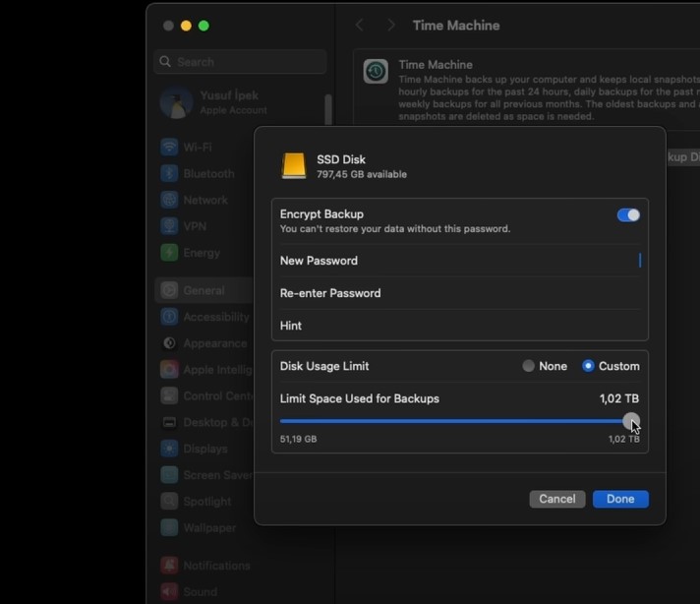700x604 pixels.
Task: Open the Control Center icon
Action: click(x=169, y=395)
